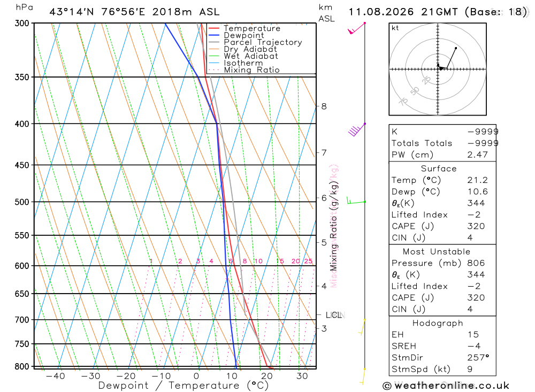This screenshot has width=535, height=392.
Task: Click the Most Unstable Pressure value 806
Action: tap(476, 263)
